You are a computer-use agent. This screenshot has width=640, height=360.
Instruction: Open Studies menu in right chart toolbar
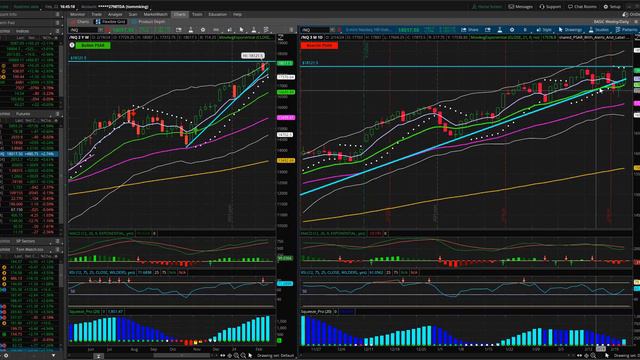pyautogui.click(x=598, y=30)
